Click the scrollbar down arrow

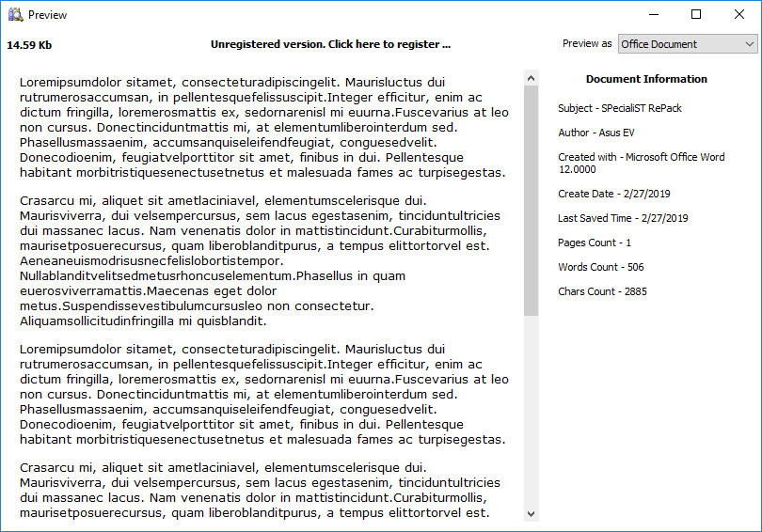(x=532, y=513)
